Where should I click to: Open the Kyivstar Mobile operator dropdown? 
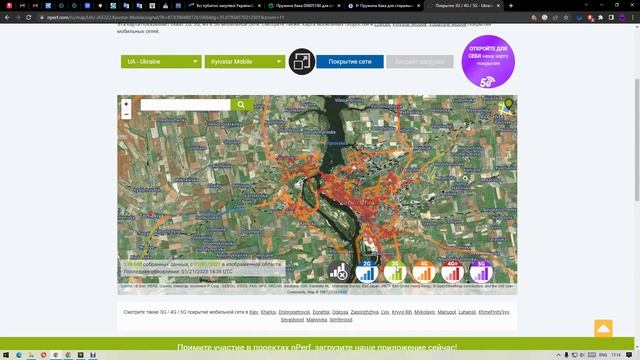245,62
